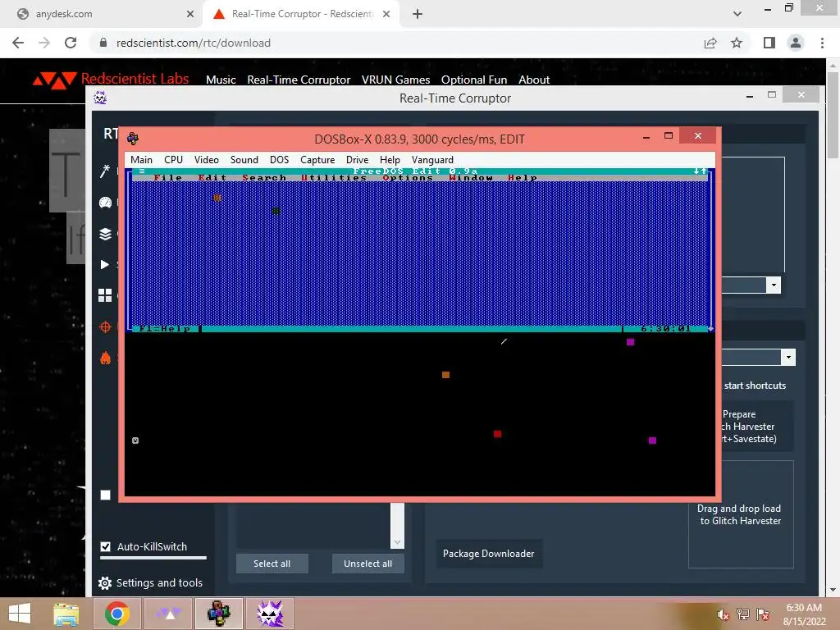Select the red crosshair target icon in RTC sidebar

[x=106, y=326]
